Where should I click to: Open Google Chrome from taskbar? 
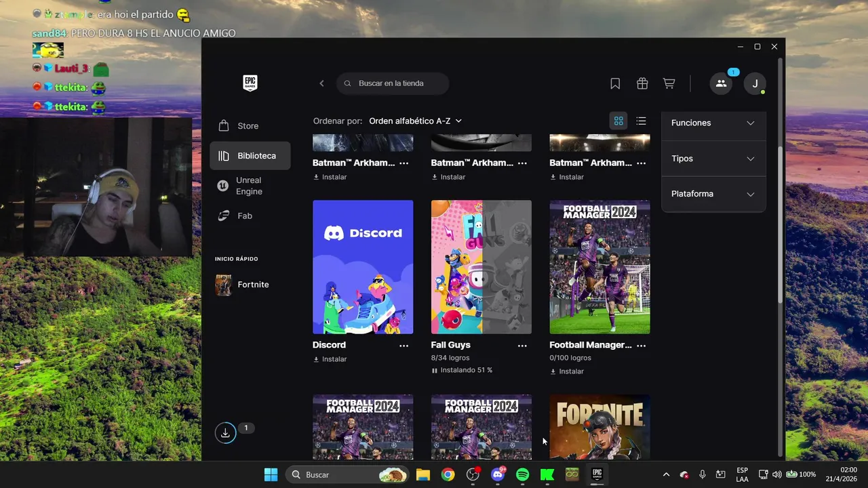(x=448, y=474)
